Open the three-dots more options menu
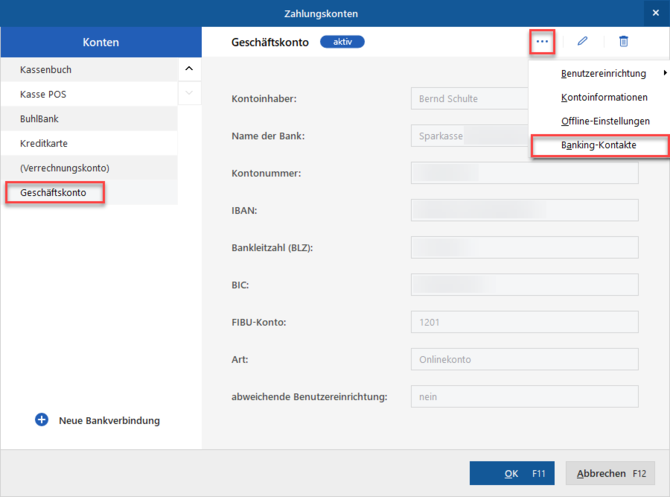 542,41
